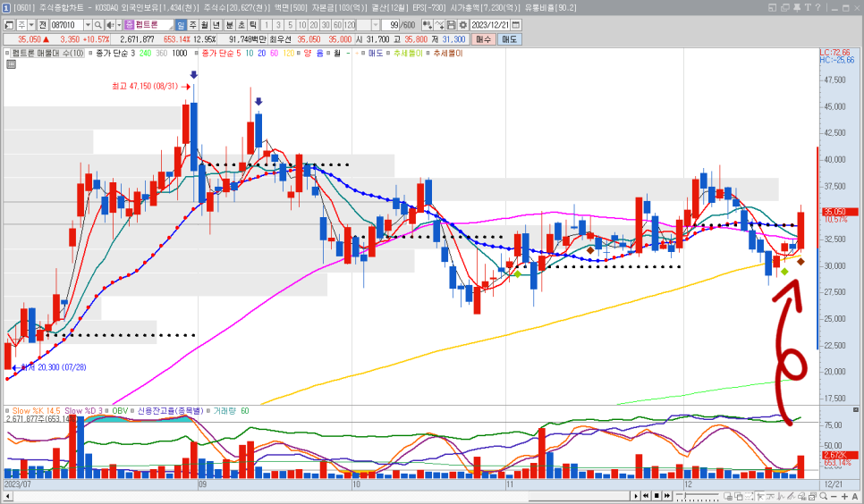The image size is (864, 504).
Task: Click the screen layout icon in title bar
Action: click(772, 8)
